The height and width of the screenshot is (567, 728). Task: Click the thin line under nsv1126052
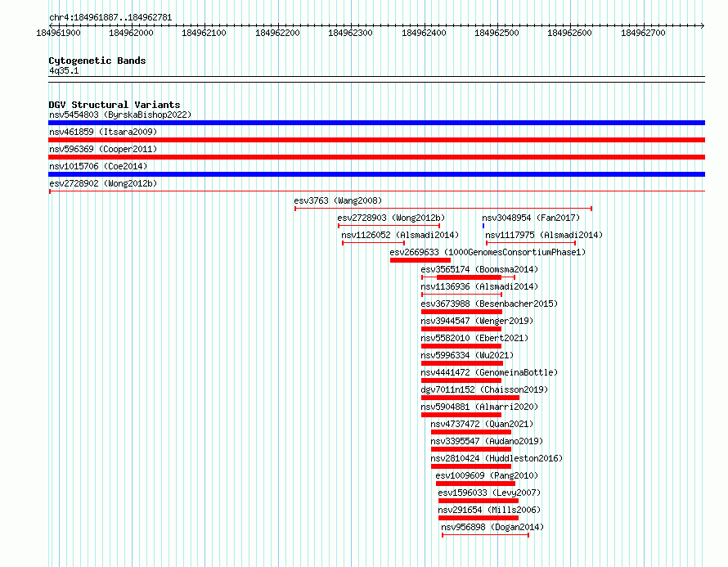(x=373, y=243)
